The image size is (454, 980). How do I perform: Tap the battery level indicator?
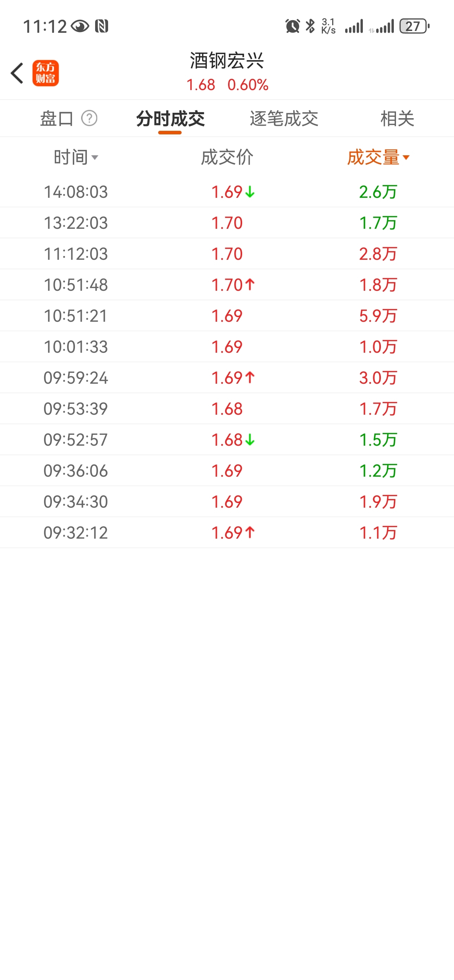click(x=414, y=26)
